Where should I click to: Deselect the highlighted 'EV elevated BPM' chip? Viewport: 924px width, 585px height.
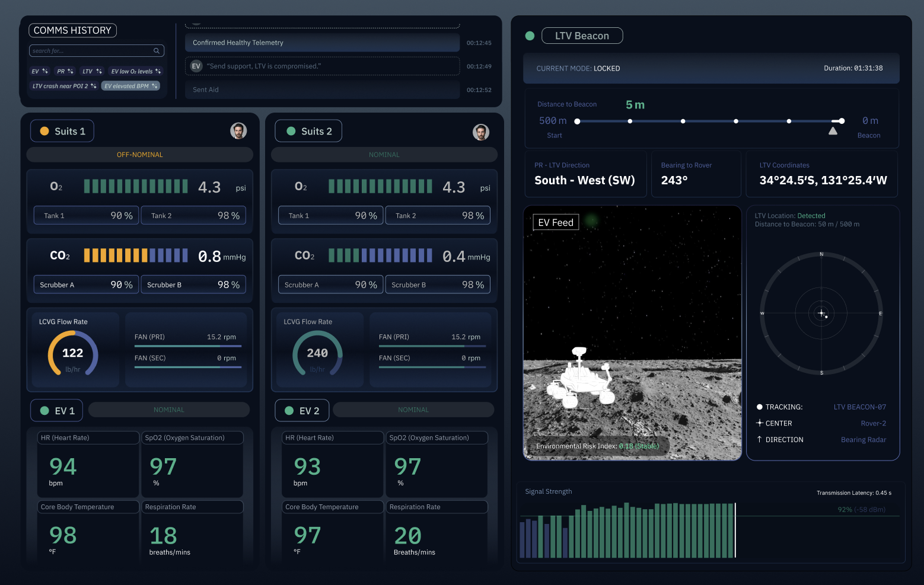[130, 86]
